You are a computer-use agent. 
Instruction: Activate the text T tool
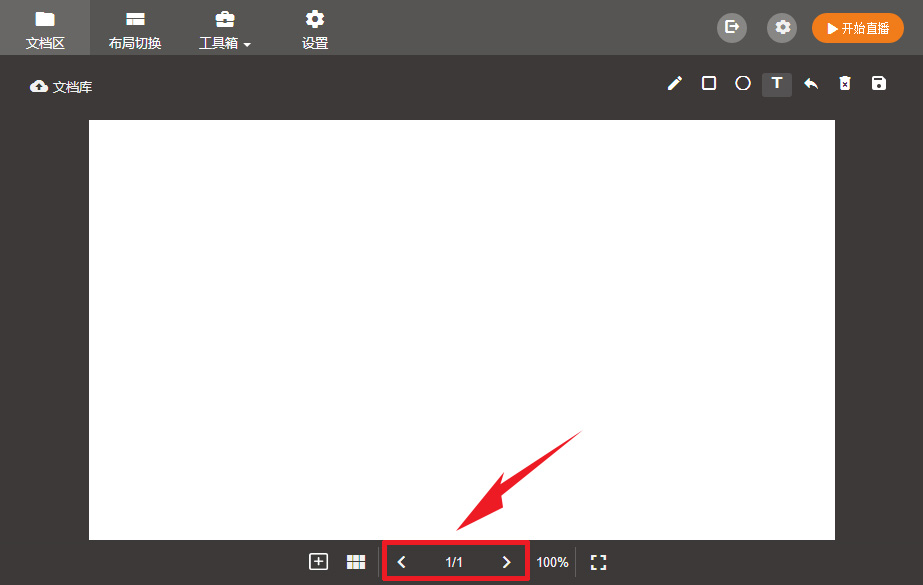point(777,84)
